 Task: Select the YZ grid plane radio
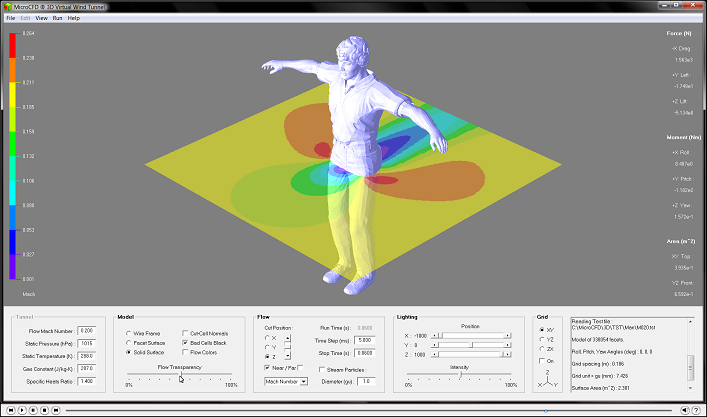click(542, 339)
